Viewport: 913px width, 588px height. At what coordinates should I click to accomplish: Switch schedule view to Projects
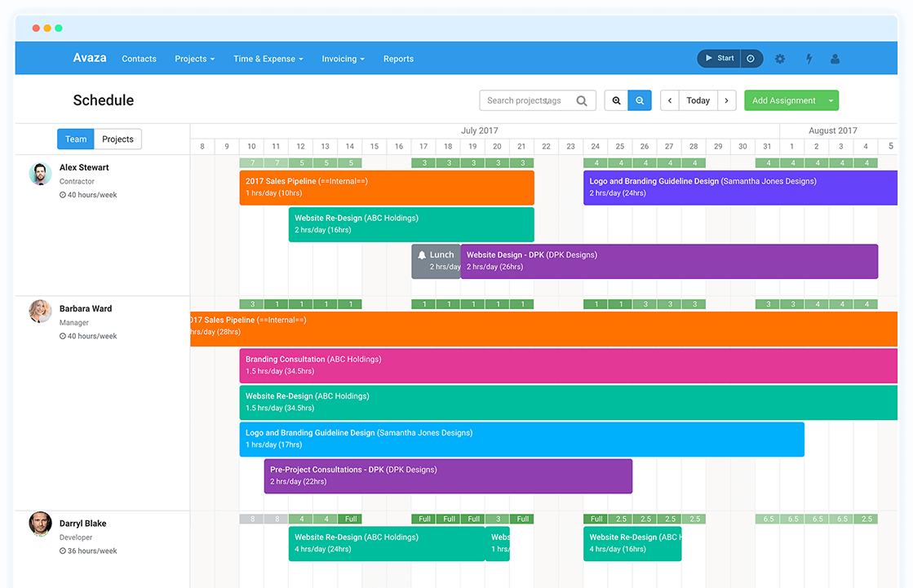(x=117, y=139)
